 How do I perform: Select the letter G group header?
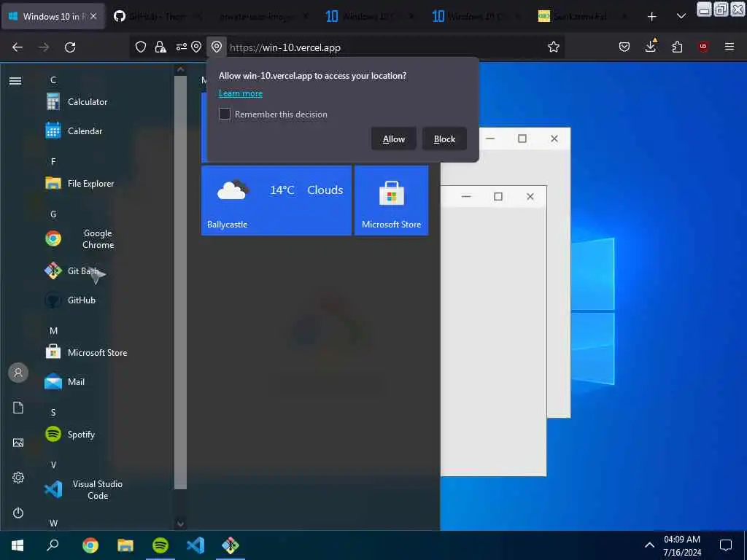[x=53, y=214]
